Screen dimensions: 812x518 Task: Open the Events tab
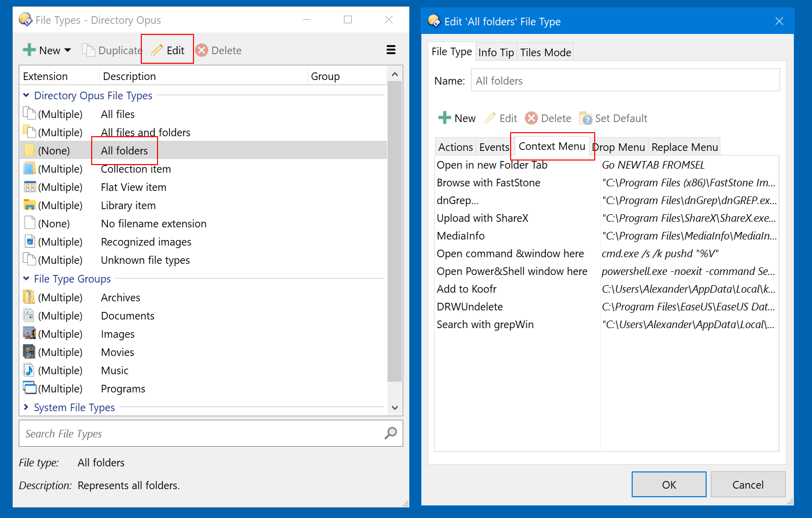coord(494,147)
